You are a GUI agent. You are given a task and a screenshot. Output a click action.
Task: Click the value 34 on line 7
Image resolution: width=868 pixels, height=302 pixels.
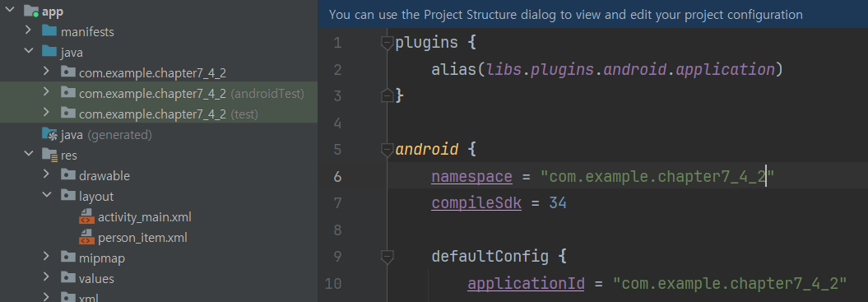pyautogui.click(x=558, y=203)
